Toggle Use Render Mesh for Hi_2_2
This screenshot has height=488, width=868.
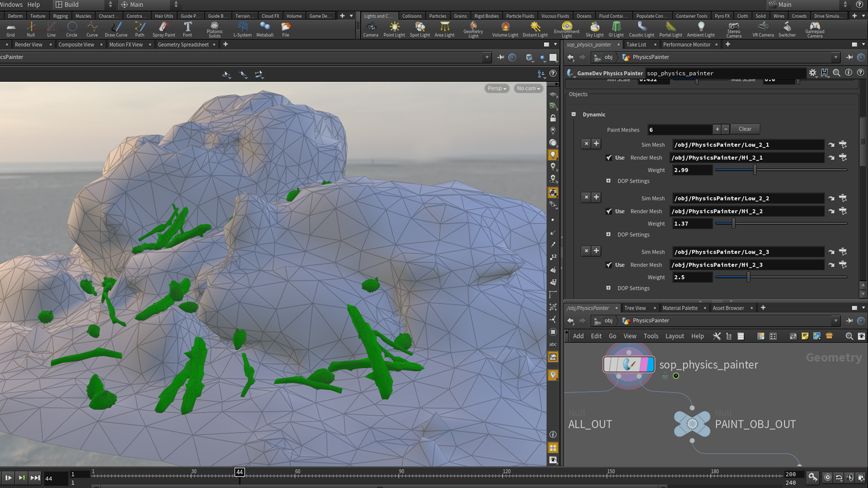pyautogui.click(x=609, y=211)
